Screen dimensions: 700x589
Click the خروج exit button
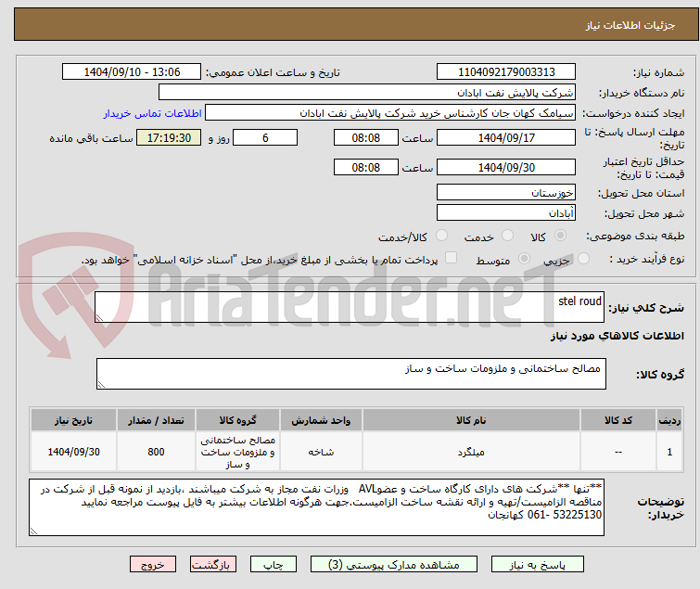point(153,565)
